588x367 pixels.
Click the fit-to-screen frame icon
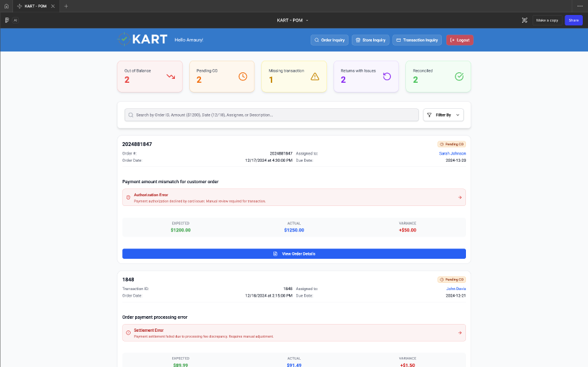pyautogui.click(x=525, y=20)
